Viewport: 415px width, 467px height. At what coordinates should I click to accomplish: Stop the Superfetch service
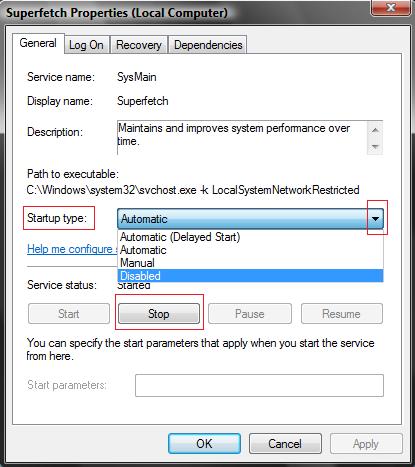159,313
